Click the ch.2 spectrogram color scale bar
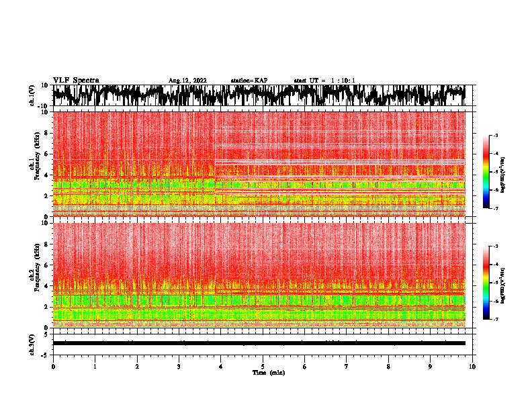This screenshot has height=411, width=532. pyautogui.click(x=486, y=283)
